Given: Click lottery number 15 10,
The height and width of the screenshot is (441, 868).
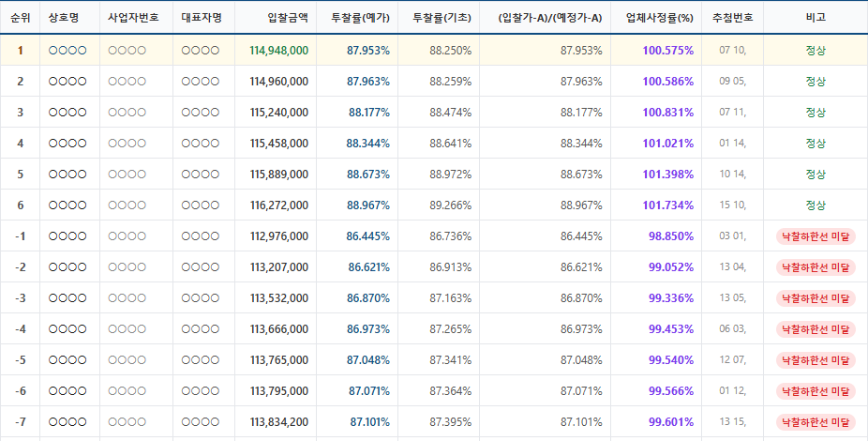Looking at the screenshot, I should coord(733,205).
